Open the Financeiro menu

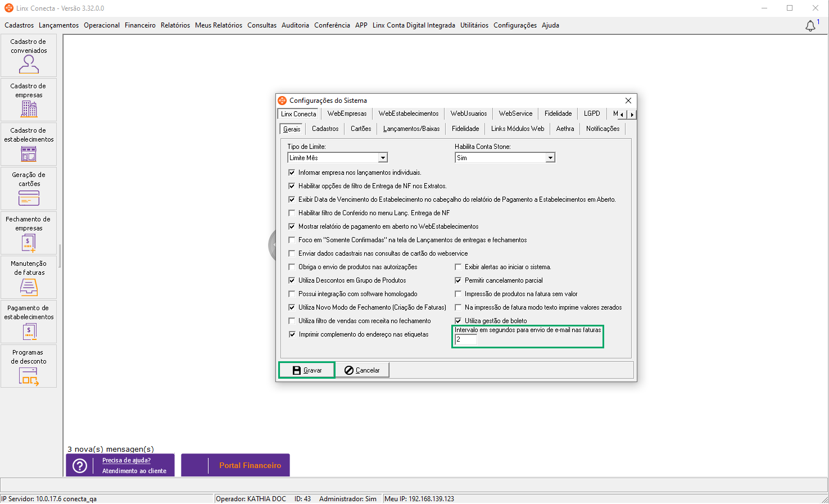point(140,25)
